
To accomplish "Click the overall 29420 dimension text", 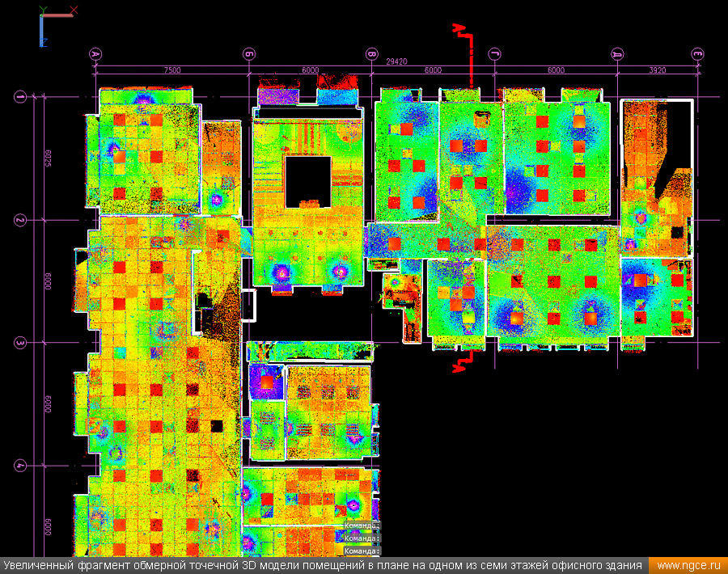I will coord(396,61).
